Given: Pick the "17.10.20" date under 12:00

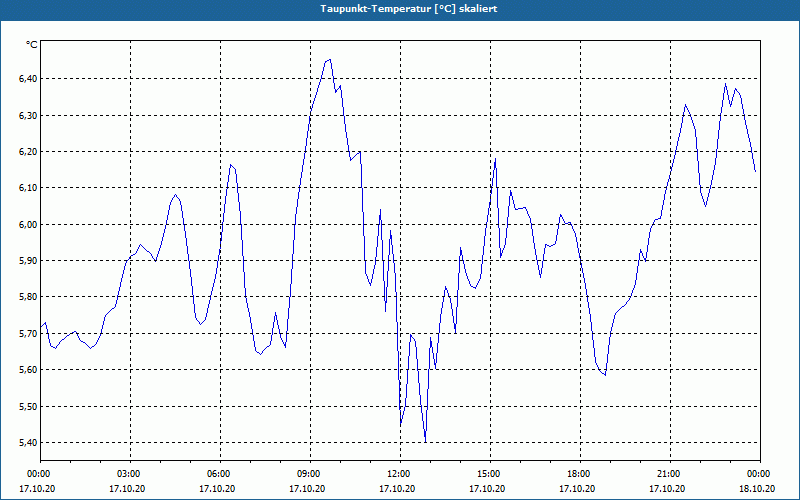Looking at the screenshot, I should (397, 488).
